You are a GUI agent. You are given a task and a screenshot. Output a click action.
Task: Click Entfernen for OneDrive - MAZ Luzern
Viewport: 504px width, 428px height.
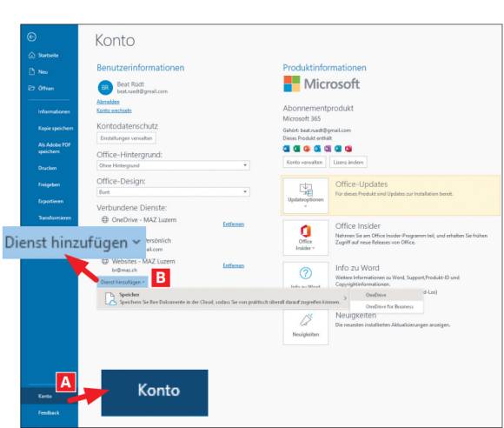[x=234, y=224]
